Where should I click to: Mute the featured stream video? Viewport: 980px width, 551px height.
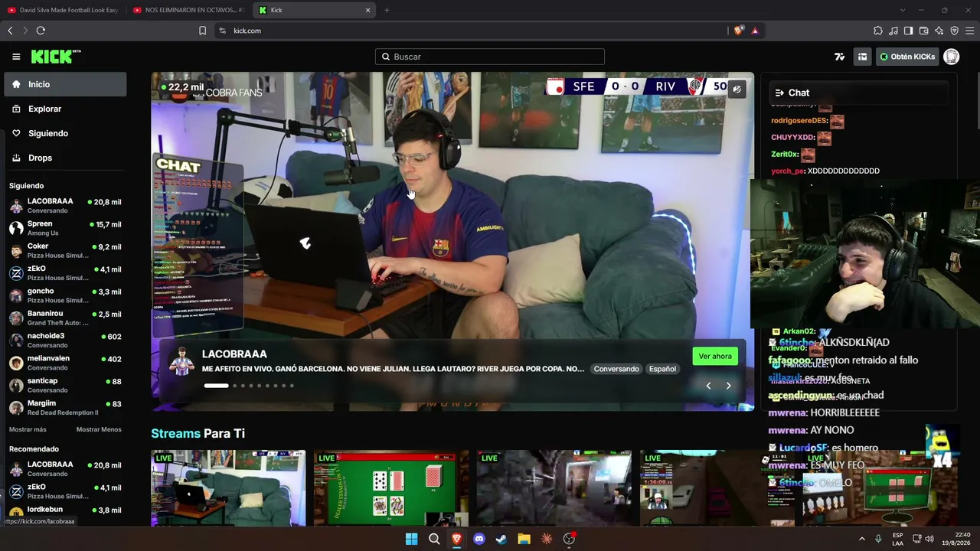tap(737, 90)
